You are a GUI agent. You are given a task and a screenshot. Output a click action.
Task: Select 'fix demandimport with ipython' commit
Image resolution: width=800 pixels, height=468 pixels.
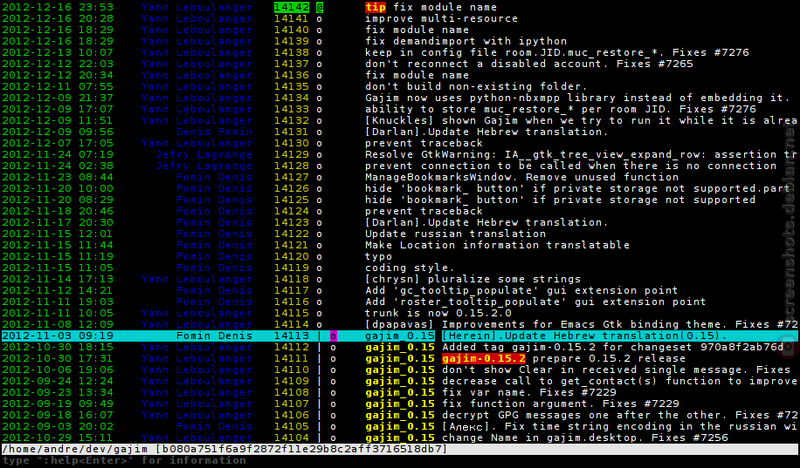tap(466, 41)
